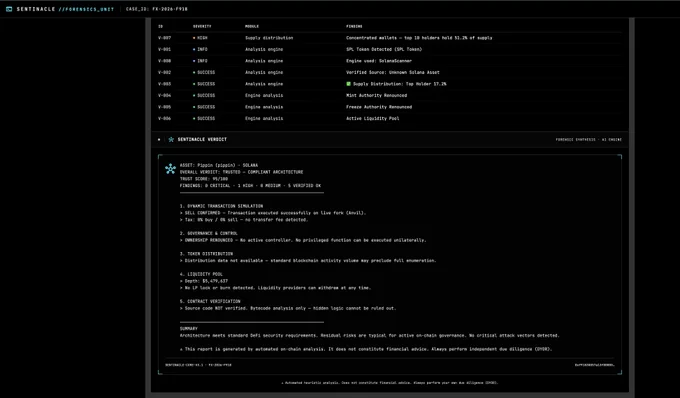Viewport: 680px width, 398px height.
Task: Click the OWNERSHIP RENOUNCED line
Action: click(x=303, y=240)
